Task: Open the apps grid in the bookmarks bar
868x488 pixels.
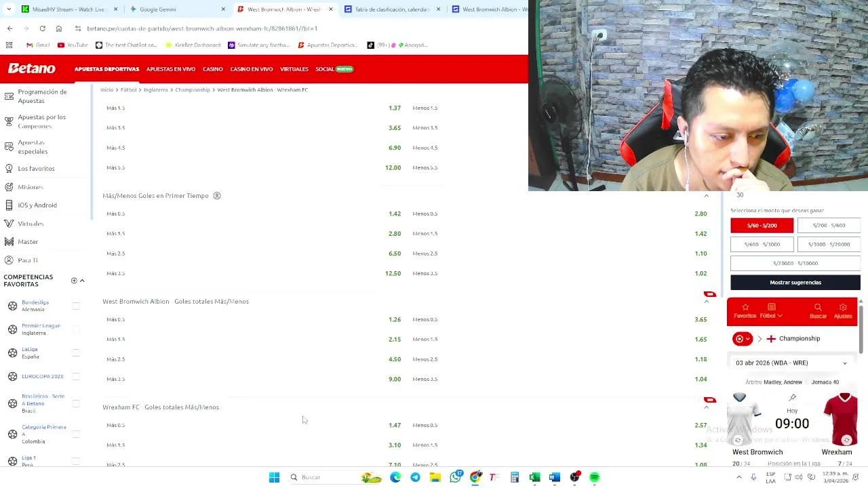Action: point(9,45)
